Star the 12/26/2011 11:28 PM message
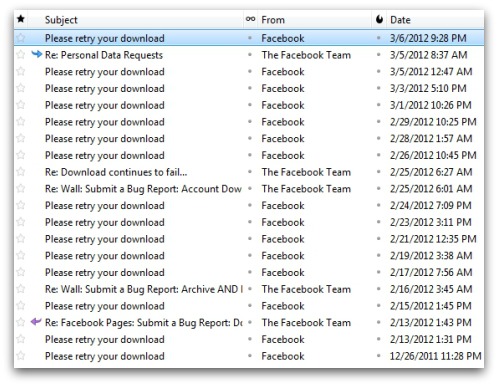Viewport: 498px width, 386px height. 21,356
